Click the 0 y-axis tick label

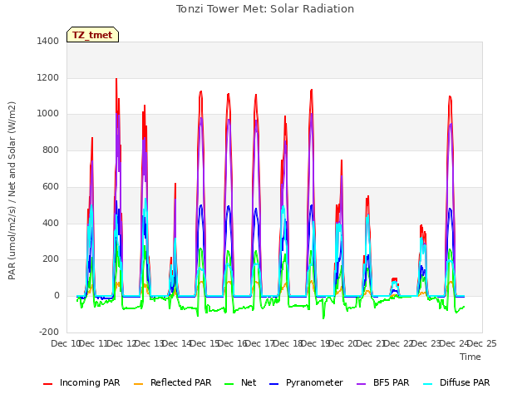pos(57,296)
